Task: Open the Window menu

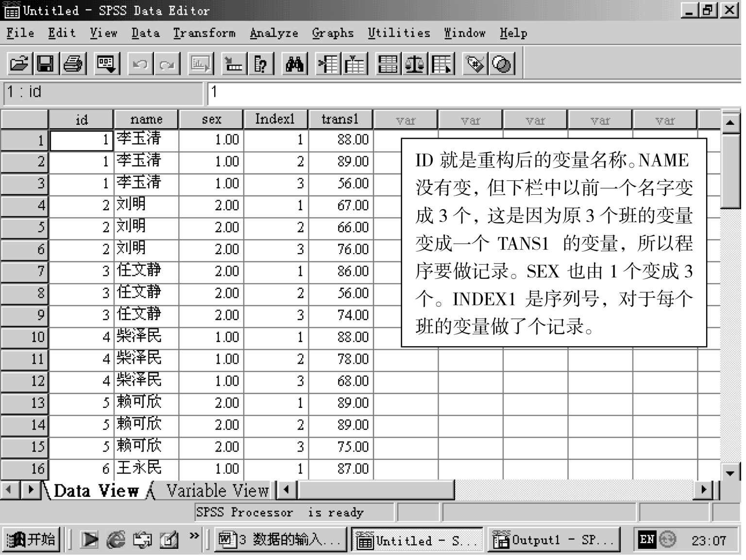Action: coord(465,33)
